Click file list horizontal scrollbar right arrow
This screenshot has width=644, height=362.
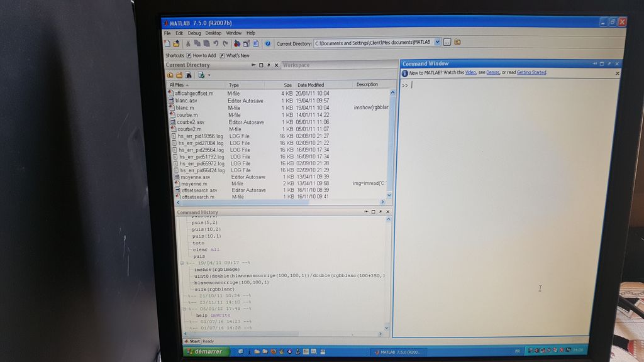(382, 202)
